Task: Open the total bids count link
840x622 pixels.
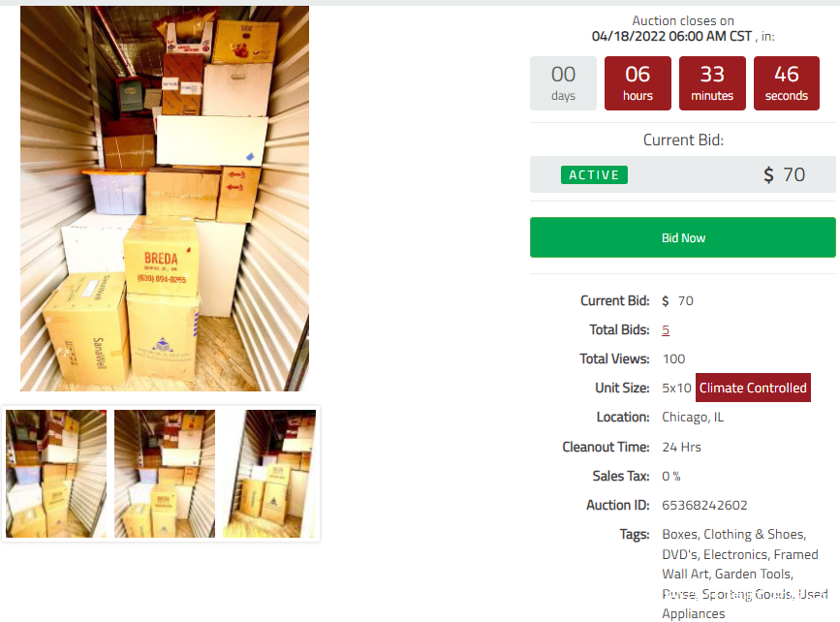Action: tap(666, 330)
